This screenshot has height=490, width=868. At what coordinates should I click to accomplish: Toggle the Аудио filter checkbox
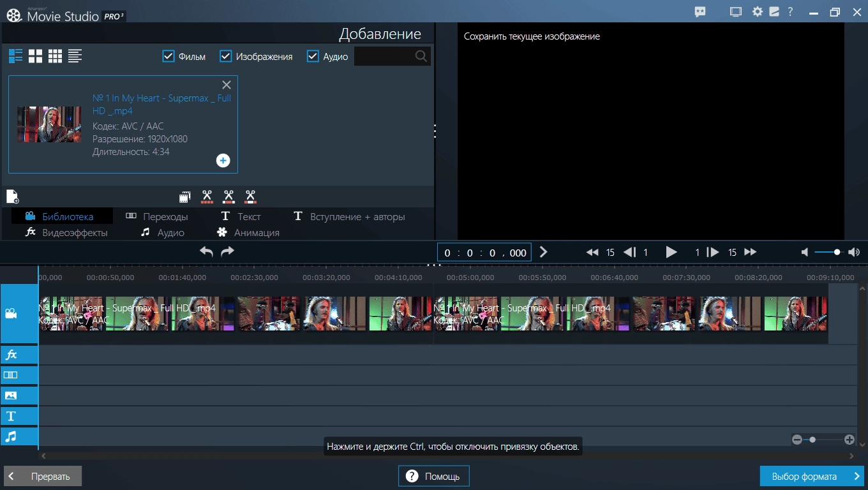(x=313, y=56)
